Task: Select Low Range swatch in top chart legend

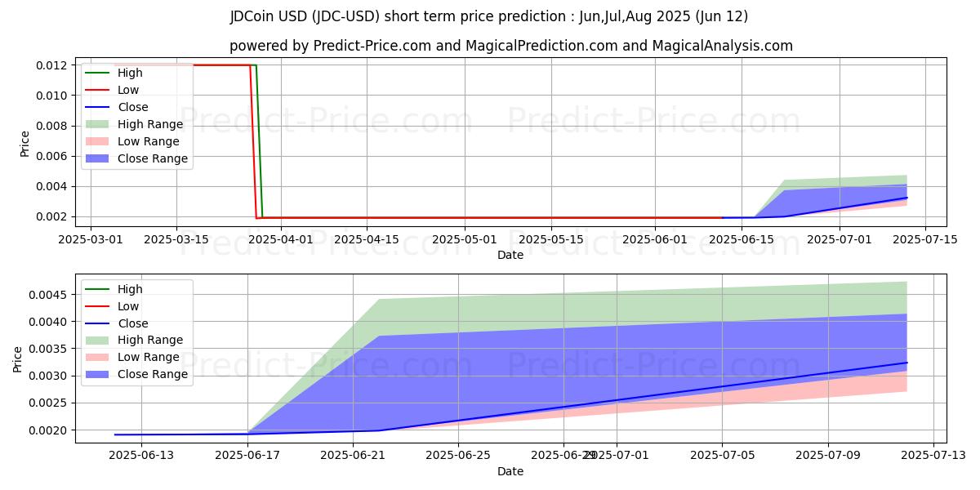Action: pyautogui.click(x=97, y=141)
